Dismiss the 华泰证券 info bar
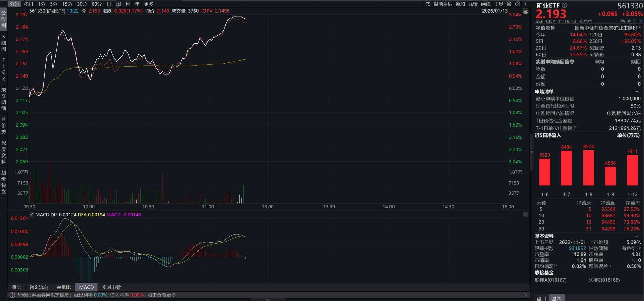 click(x=526, y=295)
